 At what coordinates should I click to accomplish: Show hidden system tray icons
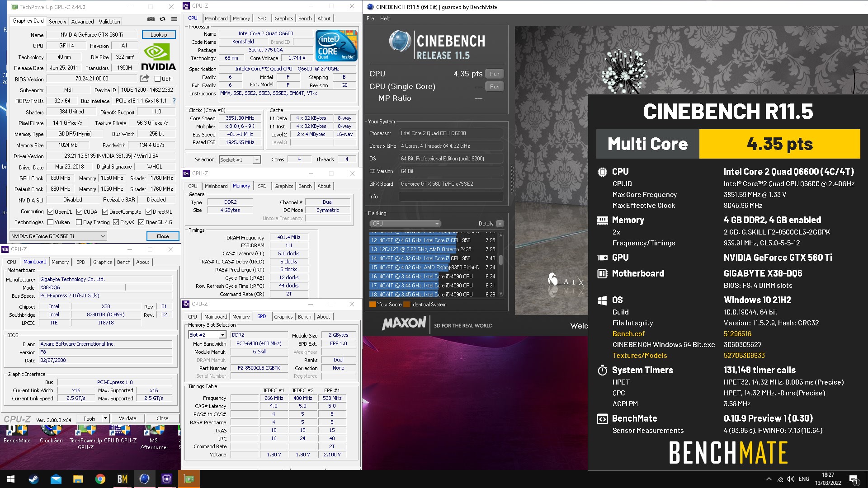pos(769,479)
